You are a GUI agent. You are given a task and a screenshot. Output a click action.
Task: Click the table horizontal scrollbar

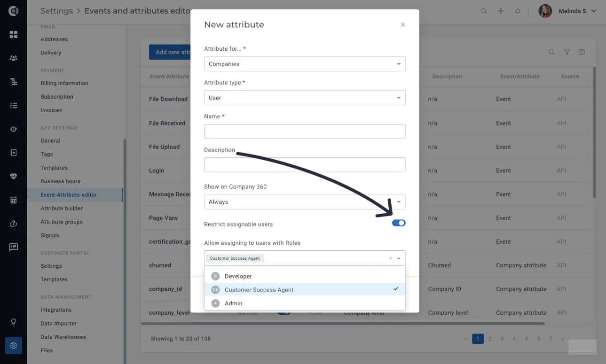(x=343, y=323)
